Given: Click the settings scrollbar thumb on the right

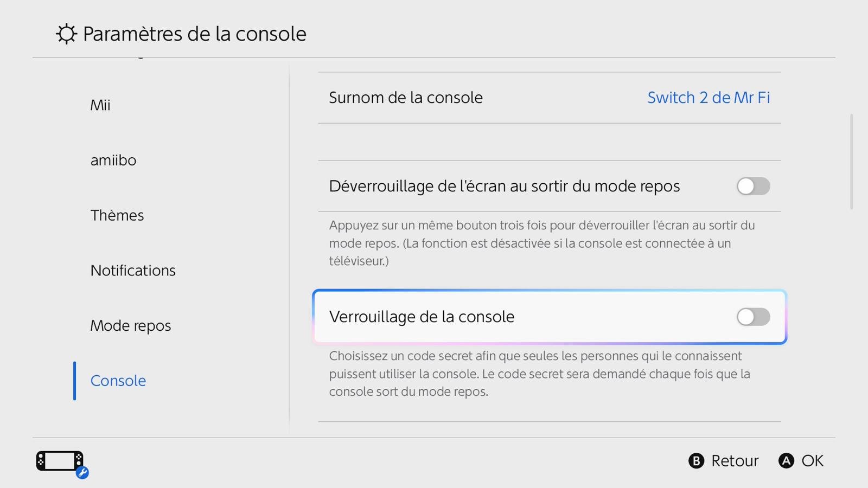Looking at the screenshot, I should coord(852,162).
